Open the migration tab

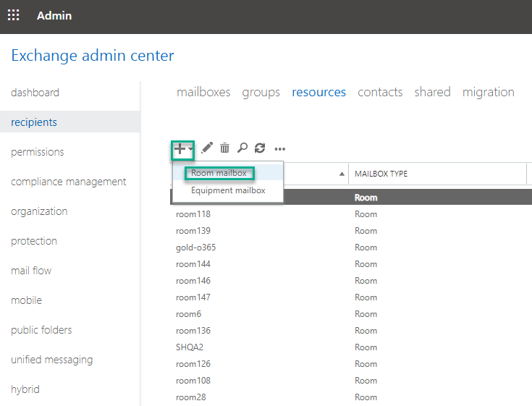pyautogui.click(x=489, y=92)
